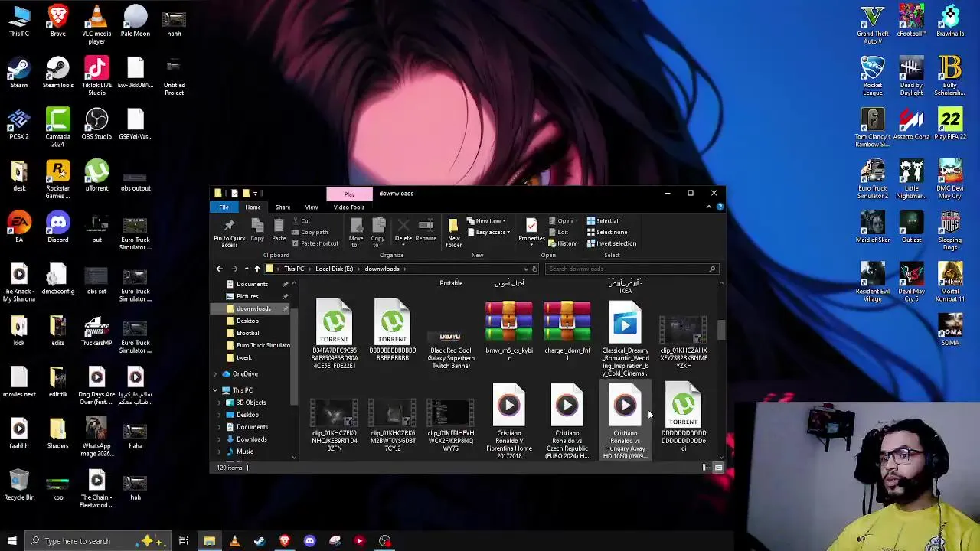Viewport: 980px width, 551px height.
Task: Click Paste shortcut in ribbon
Action: point(315,243)
